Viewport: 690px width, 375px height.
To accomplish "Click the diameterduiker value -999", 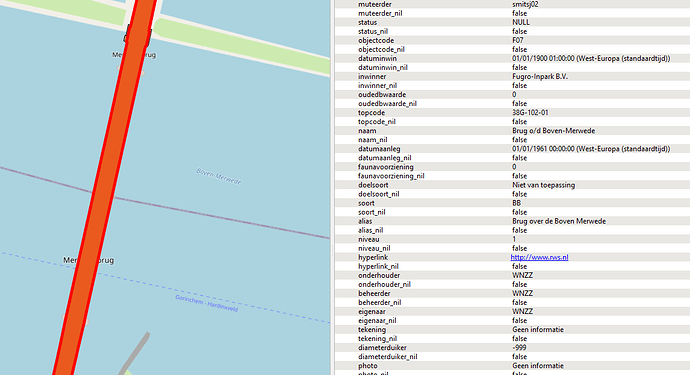I will (519, 348).
